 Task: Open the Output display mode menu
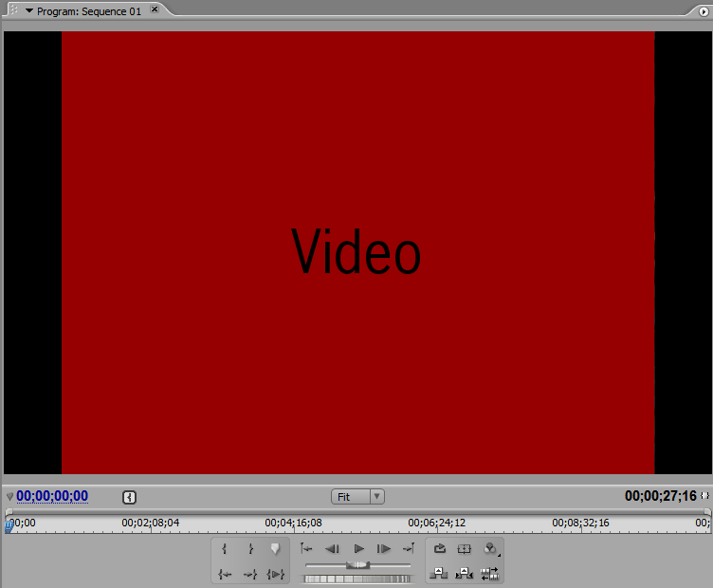tap(490, 549)
